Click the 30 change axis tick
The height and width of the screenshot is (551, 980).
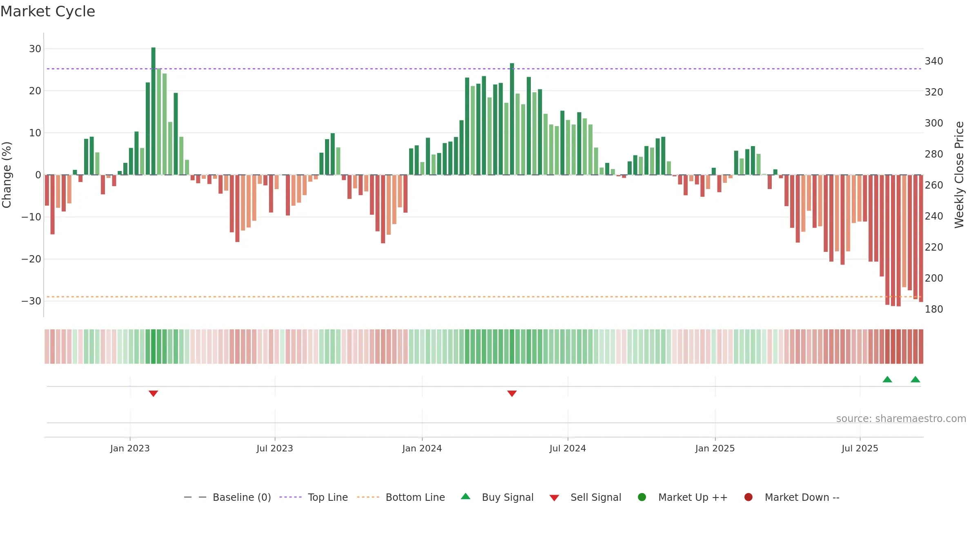tap(35, 49)
